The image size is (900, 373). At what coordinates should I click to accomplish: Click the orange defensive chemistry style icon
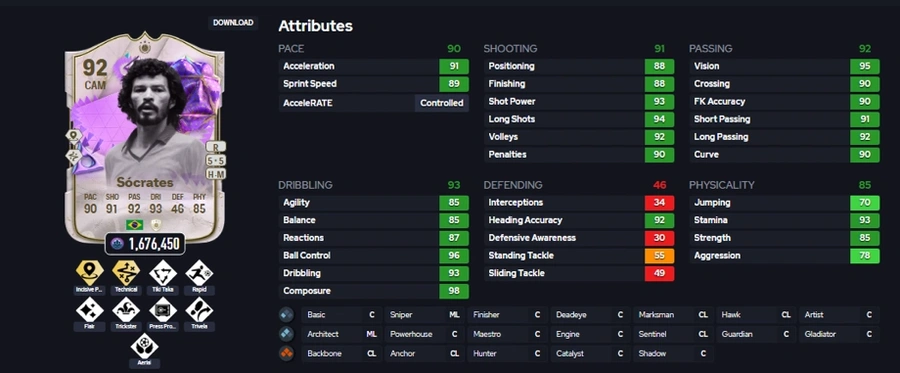(286, 353)
